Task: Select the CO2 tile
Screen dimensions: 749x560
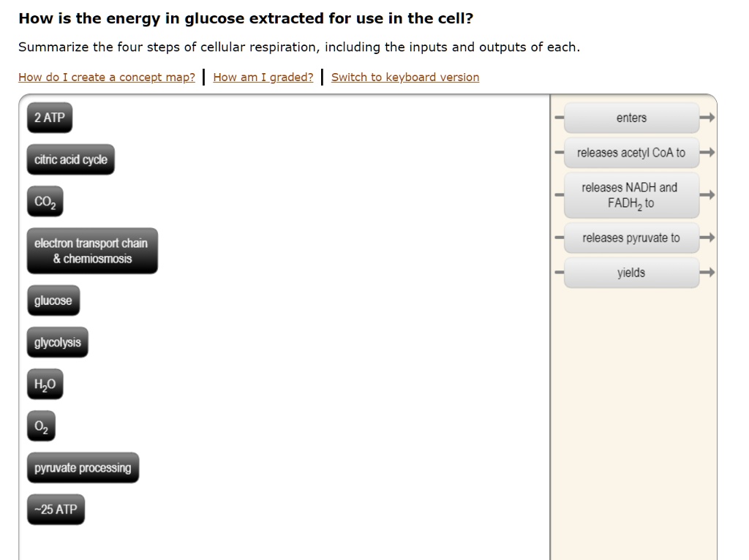Action: (45, 201)
